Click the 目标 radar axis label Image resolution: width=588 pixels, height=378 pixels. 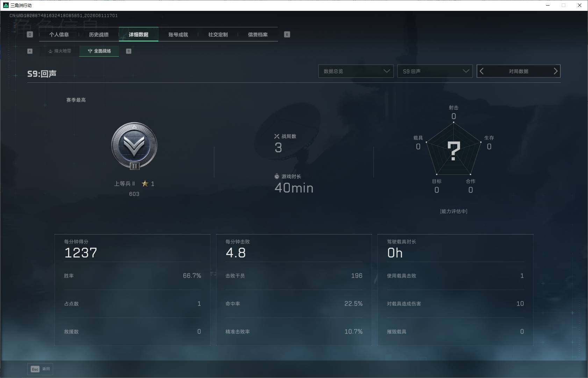coord(437,181)
